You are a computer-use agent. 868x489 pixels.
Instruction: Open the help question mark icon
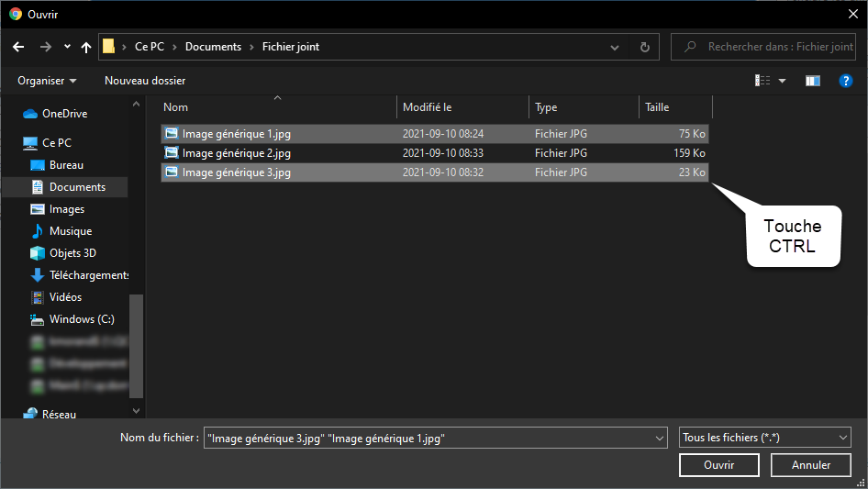point(846,81)
